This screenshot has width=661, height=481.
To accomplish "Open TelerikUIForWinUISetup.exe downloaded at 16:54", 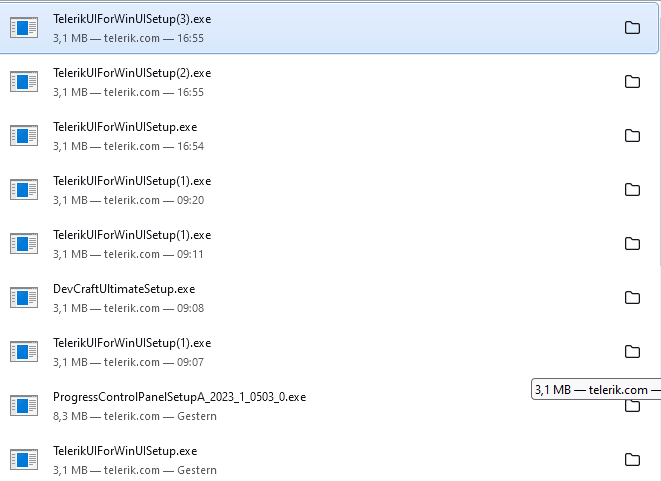I will 125,127.
